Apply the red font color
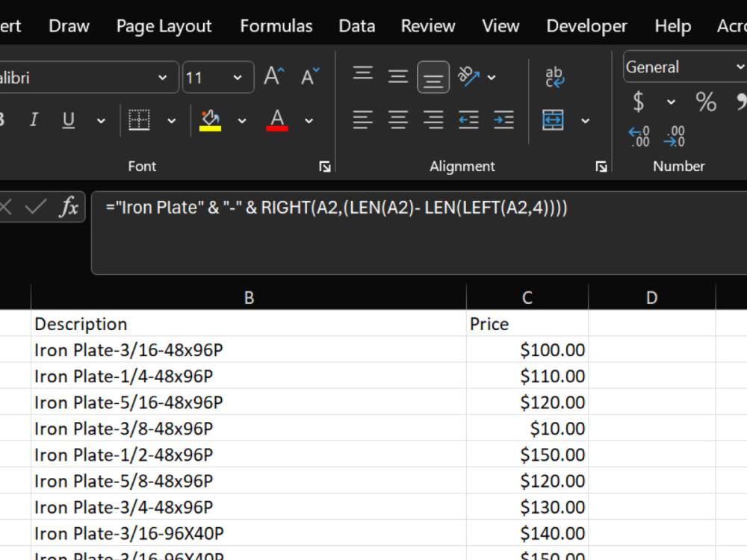 click(x=277, y=120)
